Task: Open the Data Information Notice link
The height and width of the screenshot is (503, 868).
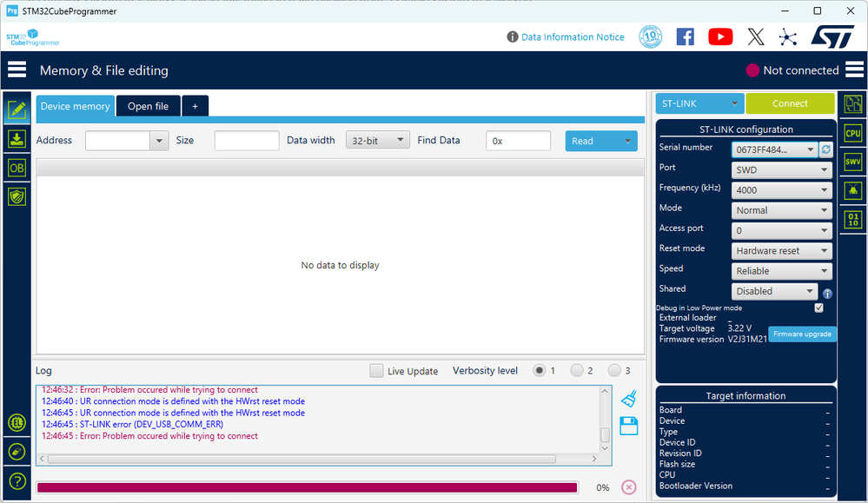Action: 573,37
